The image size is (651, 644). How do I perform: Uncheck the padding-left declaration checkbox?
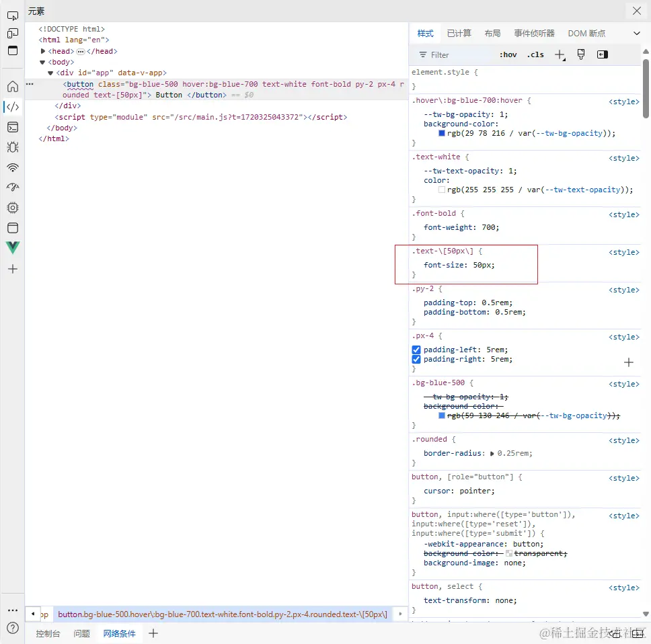click(416, 350)
